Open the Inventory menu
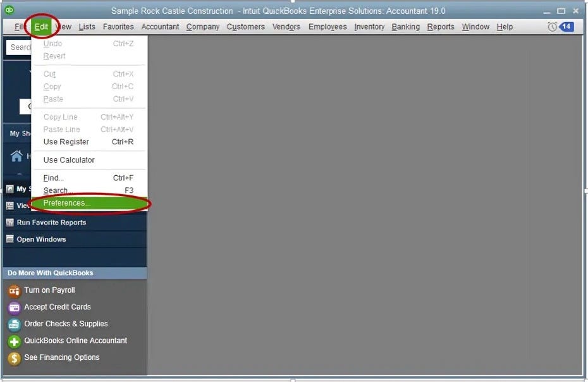This screenshot has width=588, height=382. tap(369, 27)
